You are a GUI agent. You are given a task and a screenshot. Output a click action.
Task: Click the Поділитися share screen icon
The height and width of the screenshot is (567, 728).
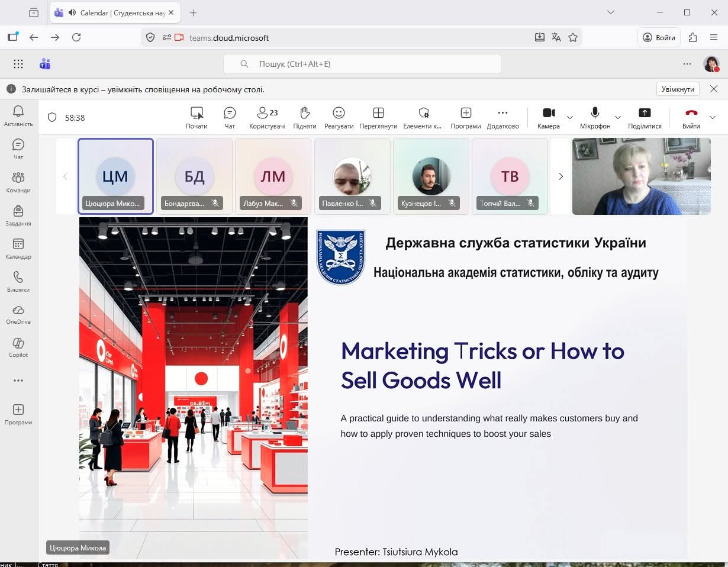(x=645, y=117)
